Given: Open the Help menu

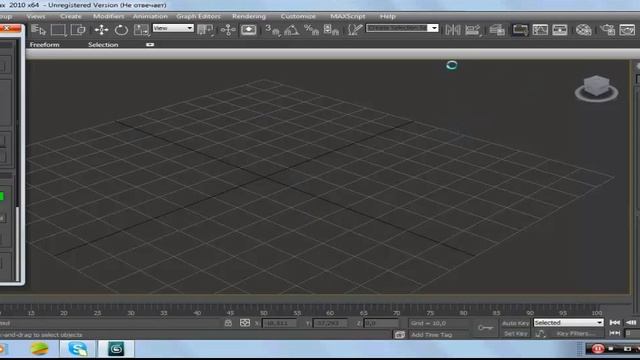Looking at the screenshot, I should 387,16.
